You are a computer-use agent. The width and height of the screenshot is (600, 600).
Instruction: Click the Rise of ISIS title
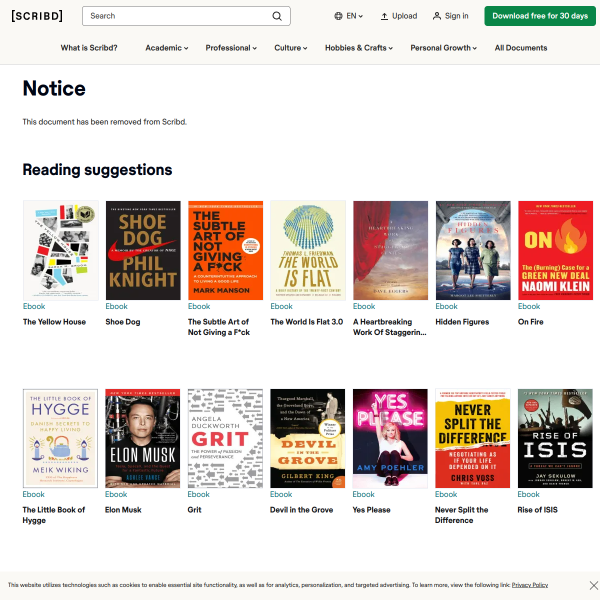[538, 510]
